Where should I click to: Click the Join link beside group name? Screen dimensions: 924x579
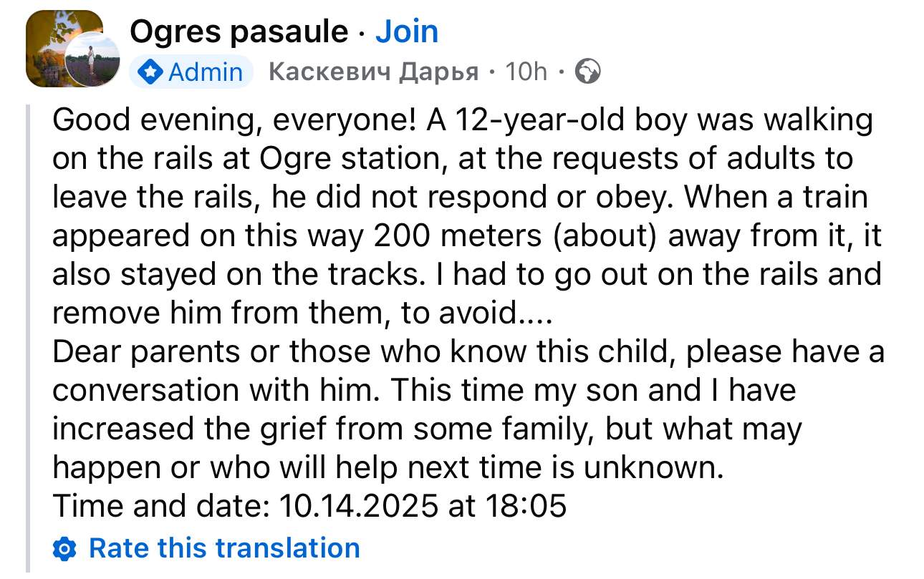click(406, 31)
